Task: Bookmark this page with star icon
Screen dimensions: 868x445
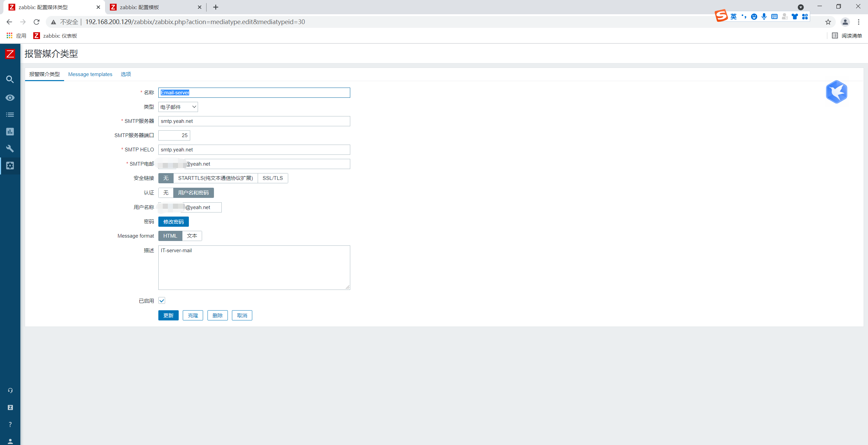Action: point(828,22)
